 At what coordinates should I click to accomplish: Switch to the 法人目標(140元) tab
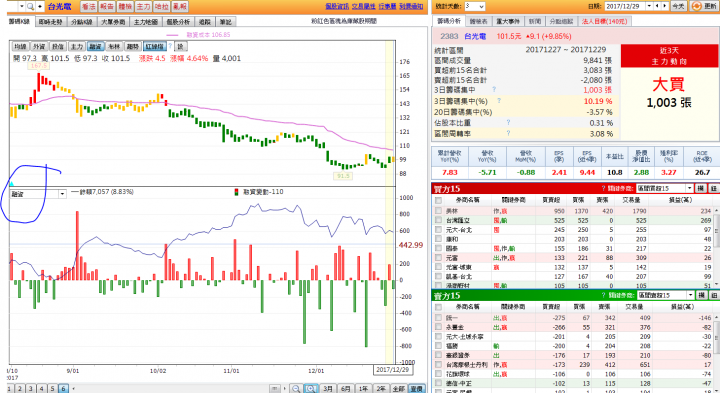point(604,22)
